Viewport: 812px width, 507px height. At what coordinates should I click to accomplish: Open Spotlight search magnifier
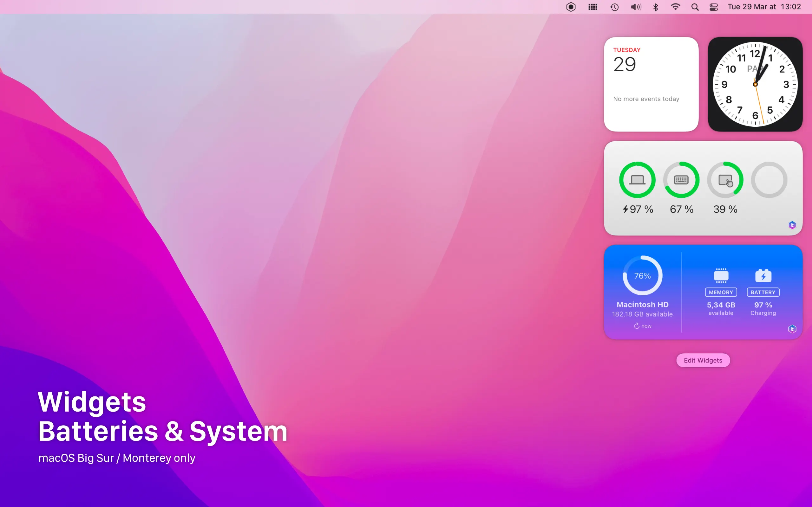pyautogui.click(x=695, y=7)
